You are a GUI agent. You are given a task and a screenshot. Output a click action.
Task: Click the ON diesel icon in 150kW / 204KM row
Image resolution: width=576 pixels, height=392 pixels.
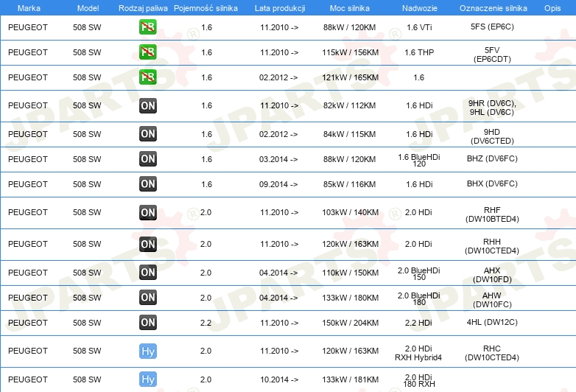147,322
